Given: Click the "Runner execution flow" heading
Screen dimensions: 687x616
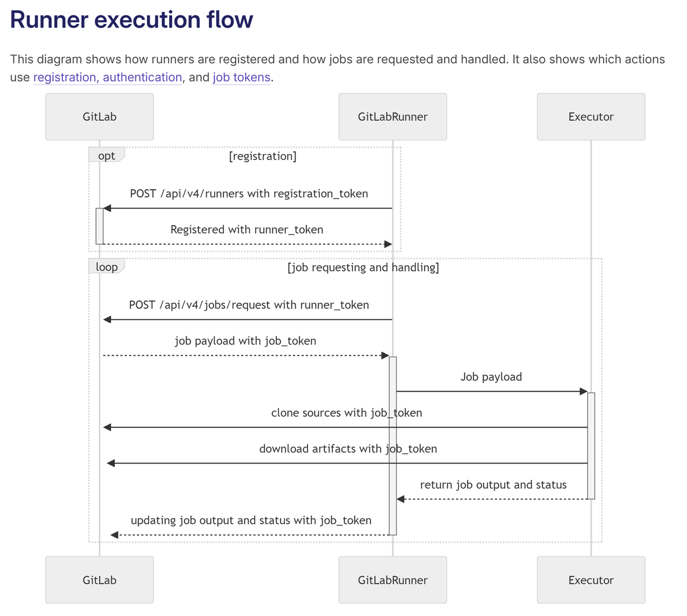Looking at the screenshot, I should (131, 20).
